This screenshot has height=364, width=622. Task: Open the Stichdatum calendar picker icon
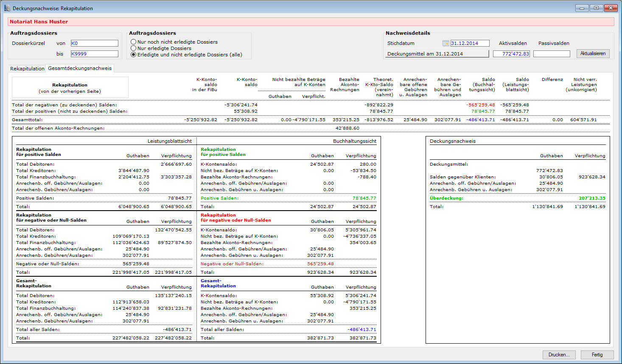click(x=445, y=43)
